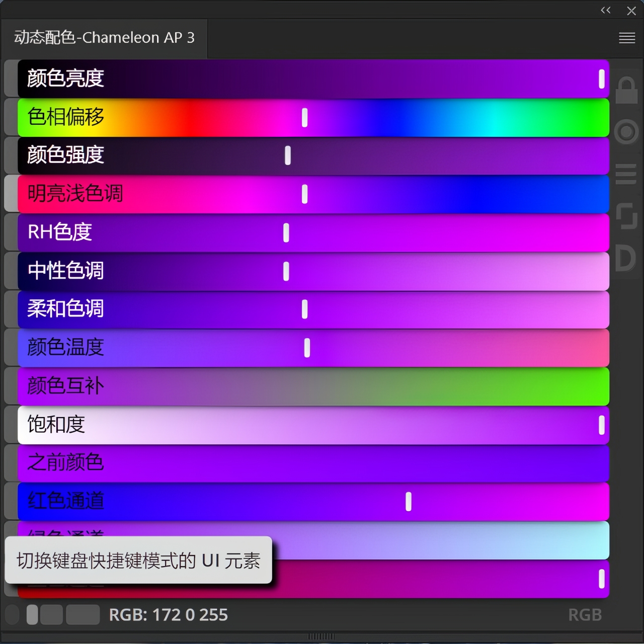Click the narrow light-gray size button
The height and width of the screenshot is (644, 644).
pyautogui.click(x=32, y=614)
